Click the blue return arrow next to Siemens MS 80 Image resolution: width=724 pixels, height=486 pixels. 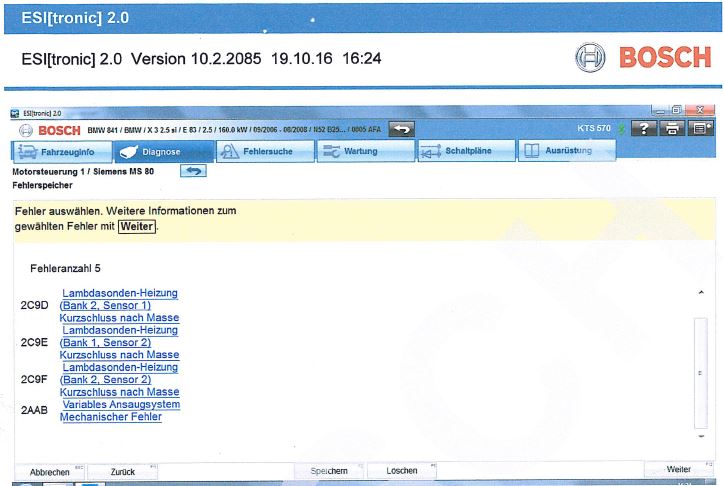193,171
